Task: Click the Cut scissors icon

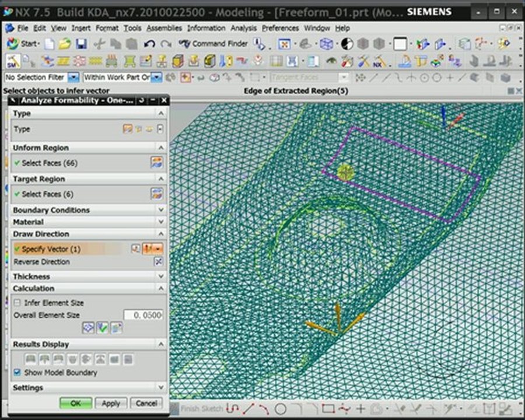Action: (99, 44)
